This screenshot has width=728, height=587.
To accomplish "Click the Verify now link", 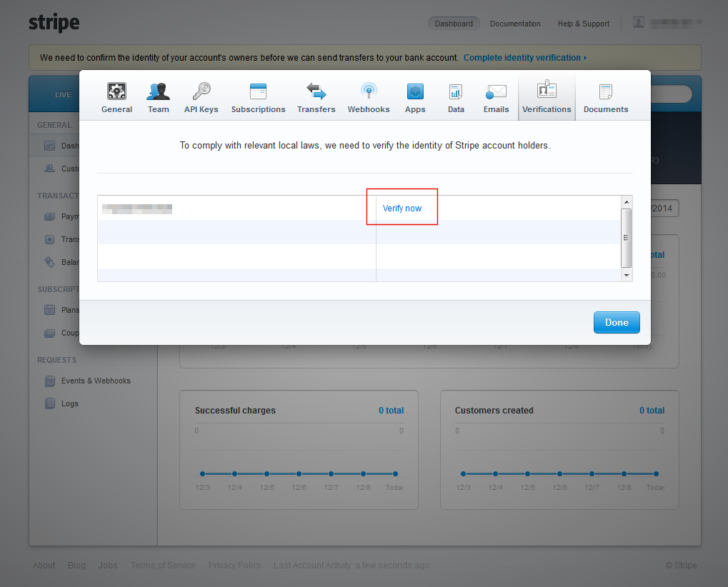I will pos(402,209).
